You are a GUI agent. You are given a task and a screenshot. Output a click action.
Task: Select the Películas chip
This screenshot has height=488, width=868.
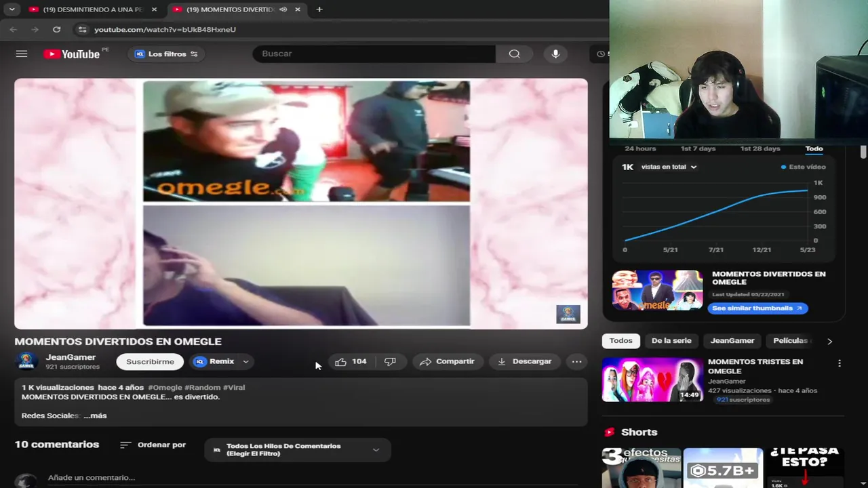[791, 341]
